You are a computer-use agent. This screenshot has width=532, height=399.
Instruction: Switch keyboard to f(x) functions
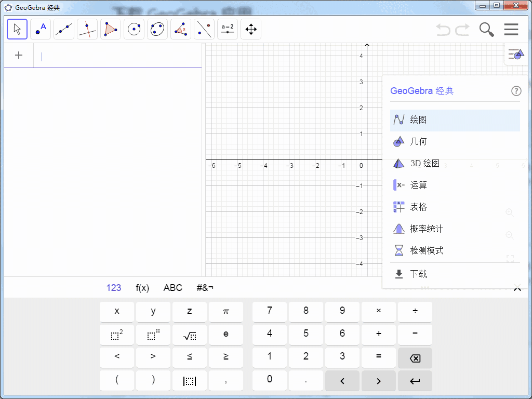(x=142, y=287)
